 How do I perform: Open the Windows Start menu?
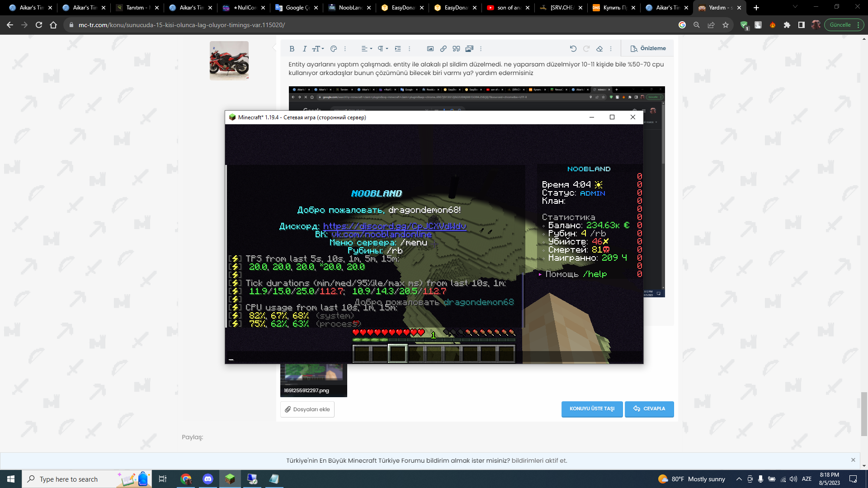(x=11, y=479)
